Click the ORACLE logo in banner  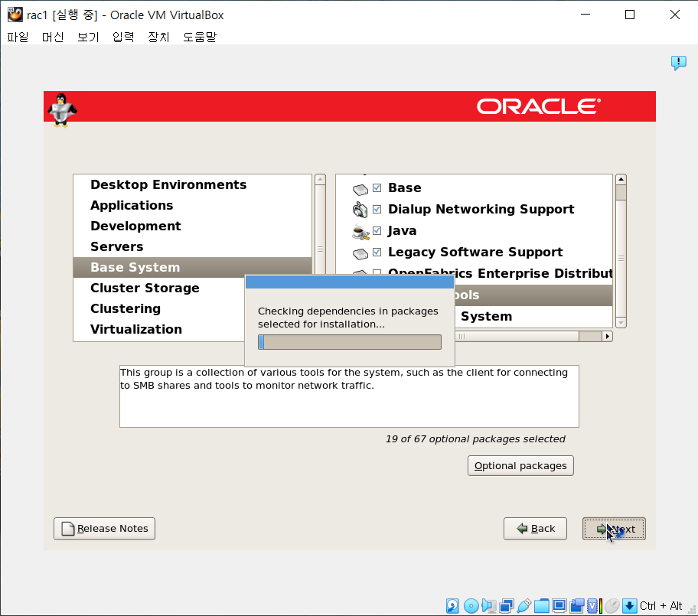539,106
